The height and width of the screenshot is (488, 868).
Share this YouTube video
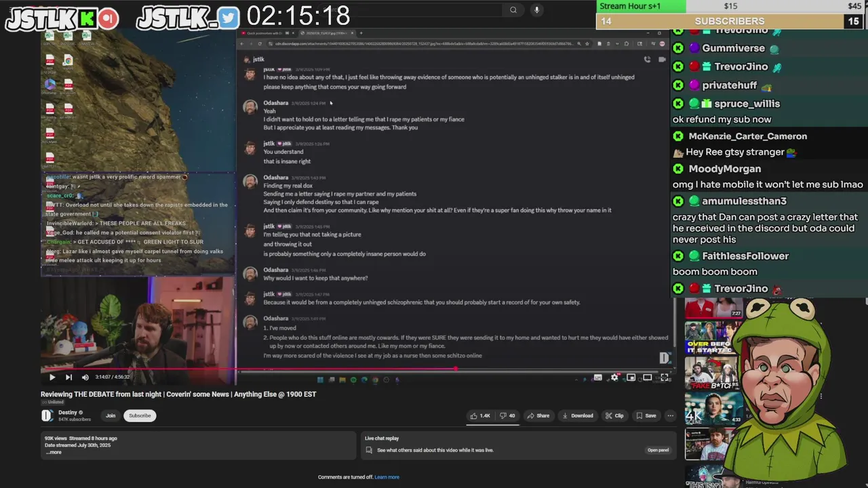pos(538,415)
